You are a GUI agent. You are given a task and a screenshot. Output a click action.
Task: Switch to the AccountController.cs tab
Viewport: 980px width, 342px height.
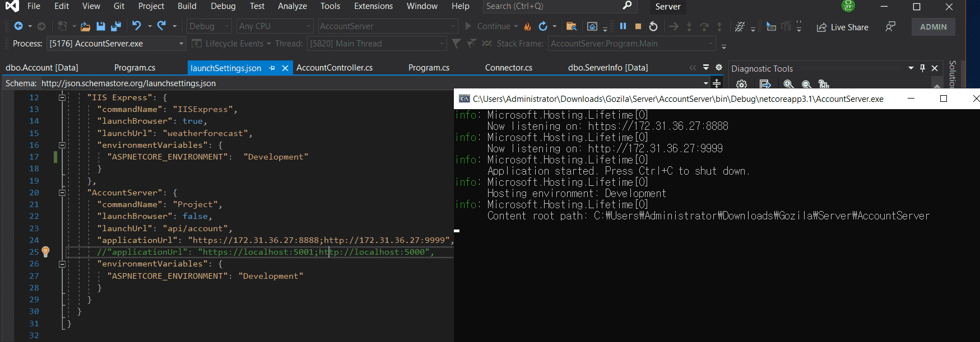click(x=335, y=68)
